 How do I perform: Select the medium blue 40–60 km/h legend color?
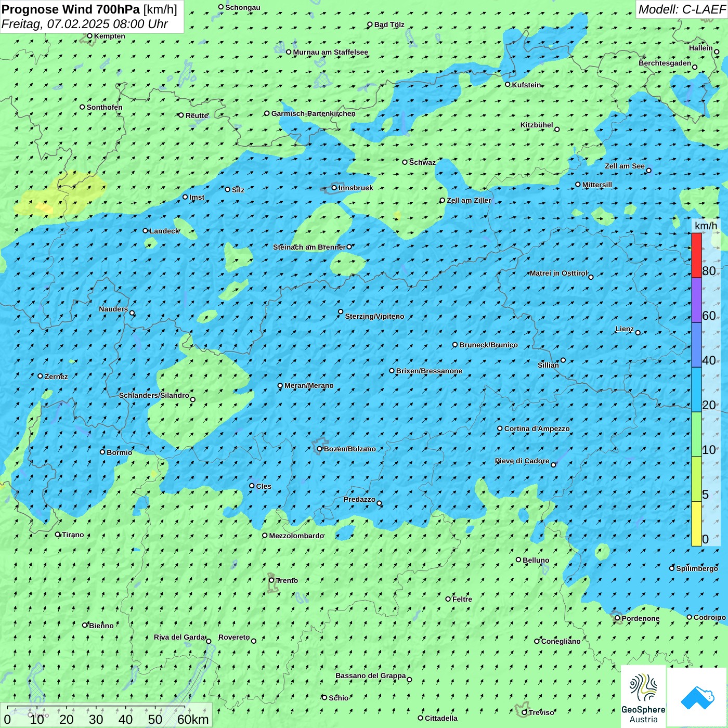[x=696, y=345]
